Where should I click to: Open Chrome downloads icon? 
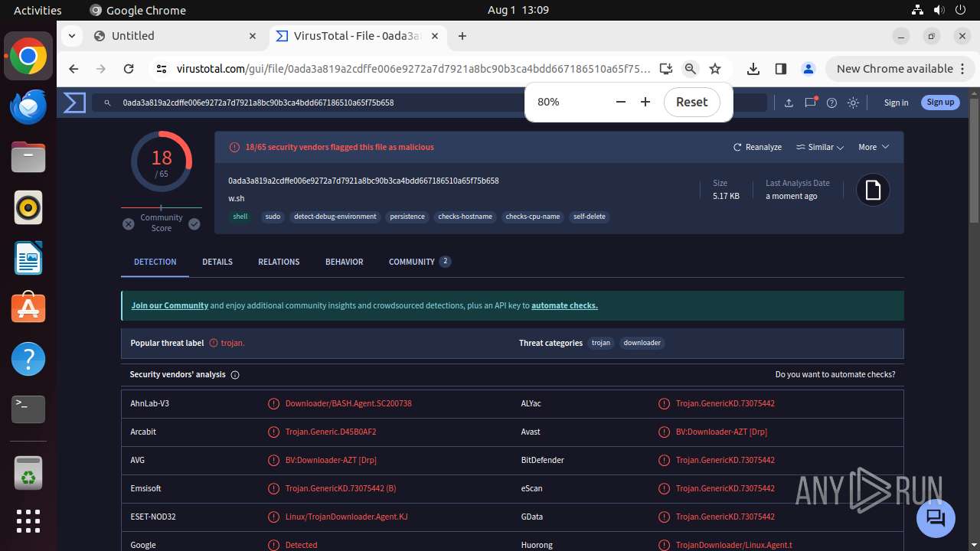[753, 69]
